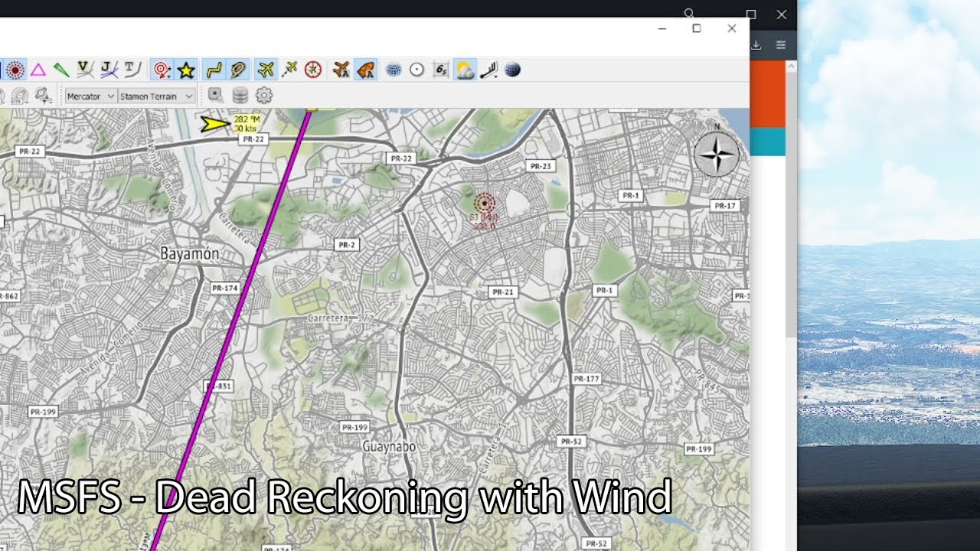Toggle the magenta triangle waypoints icon
Screen dimensions: 980x551
point(38,70)
